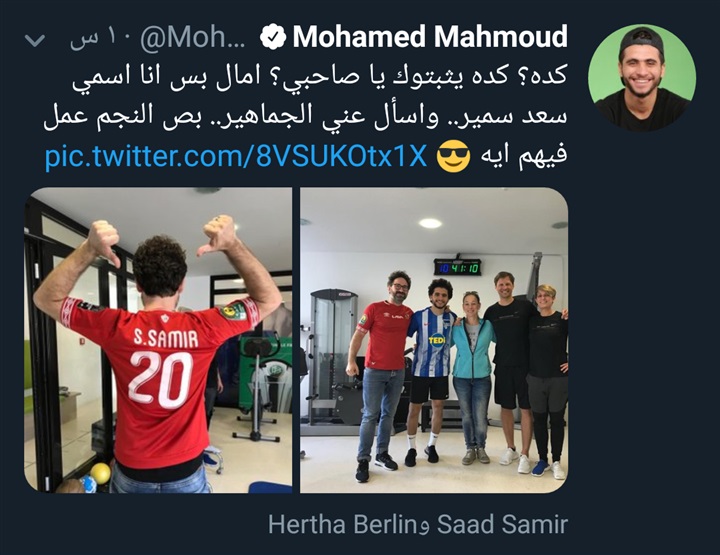Click the tweet timestamp next to the handle
The image size is (720, 555).
[101, 39]
